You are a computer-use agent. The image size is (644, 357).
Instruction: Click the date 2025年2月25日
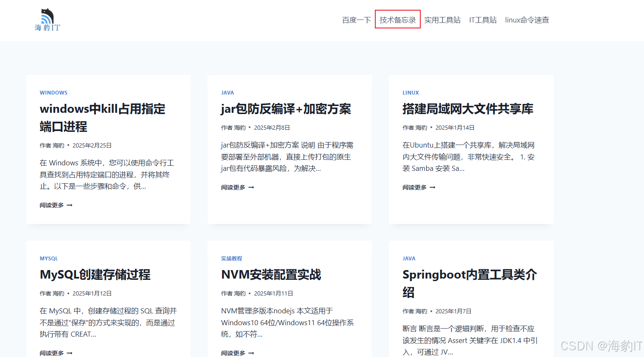pos(92,145)
